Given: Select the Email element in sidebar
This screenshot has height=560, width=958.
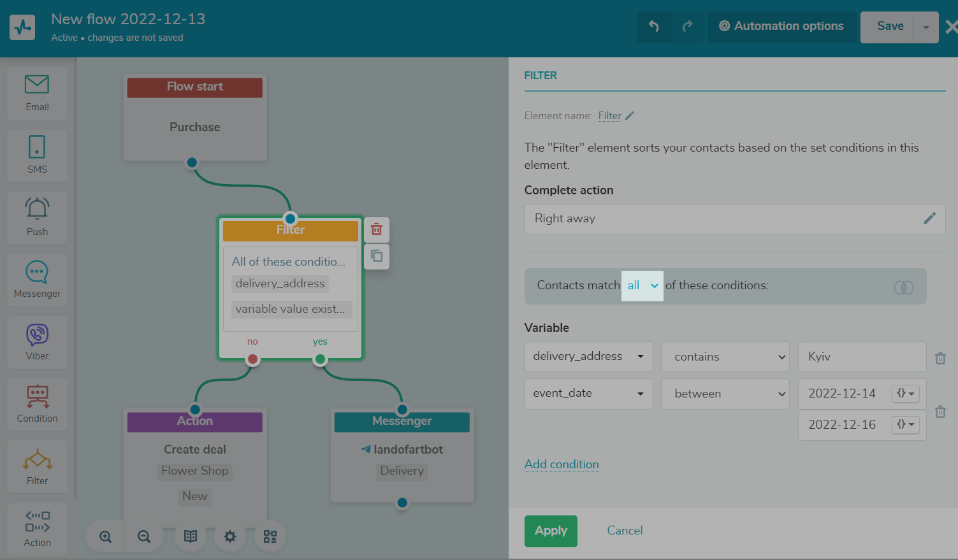Looking at the screenshot, I should click(x=37, y=93).
